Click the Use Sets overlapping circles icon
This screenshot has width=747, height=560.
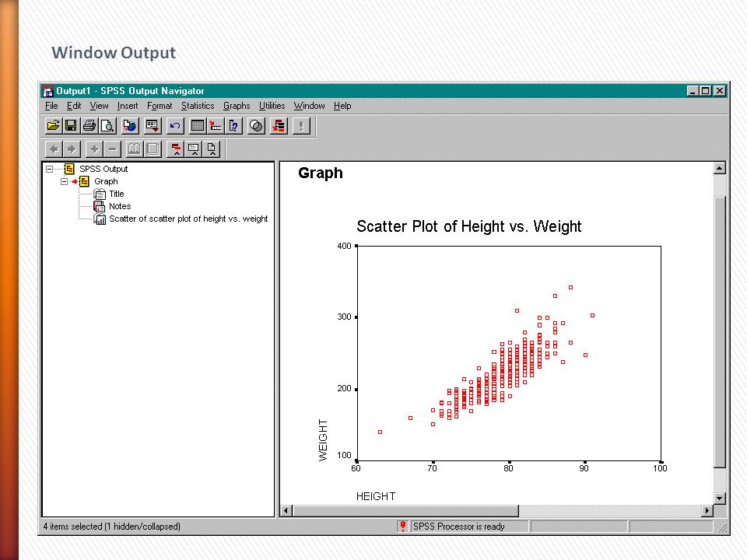coord(256,126)
